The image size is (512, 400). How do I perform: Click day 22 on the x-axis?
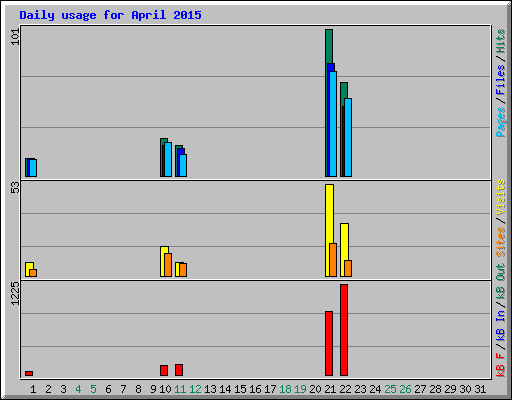[345, 389]
